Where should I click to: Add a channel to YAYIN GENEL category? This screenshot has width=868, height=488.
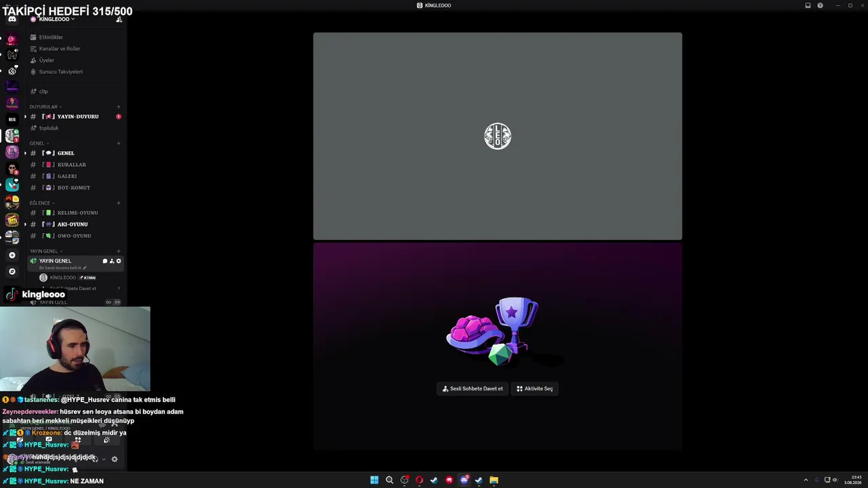point(119,251)
